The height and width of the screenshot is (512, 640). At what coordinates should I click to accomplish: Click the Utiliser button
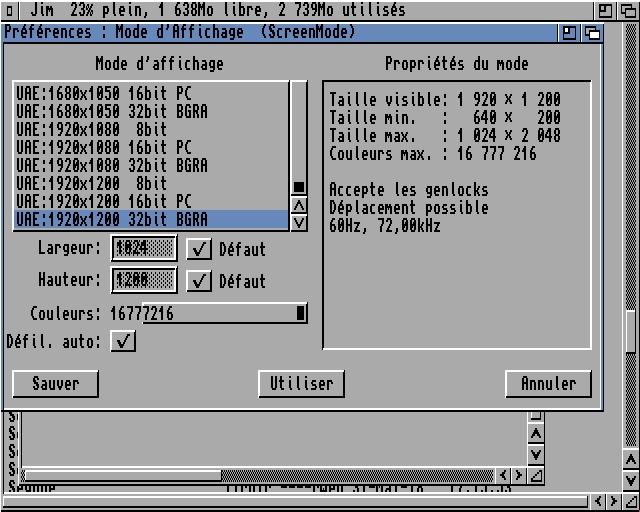301,383
